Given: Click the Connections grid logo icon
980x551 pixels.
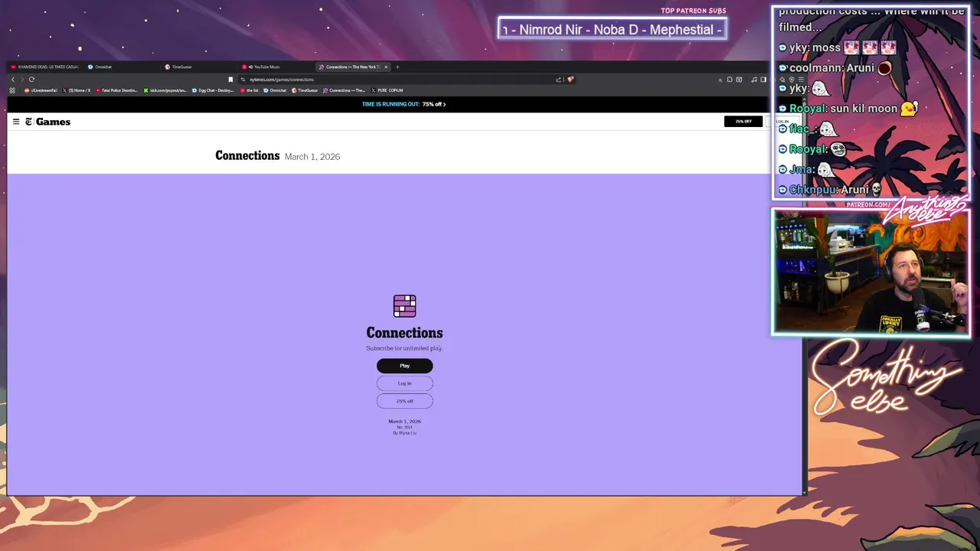Looking at the screenshot, I should tap(404, 306).
